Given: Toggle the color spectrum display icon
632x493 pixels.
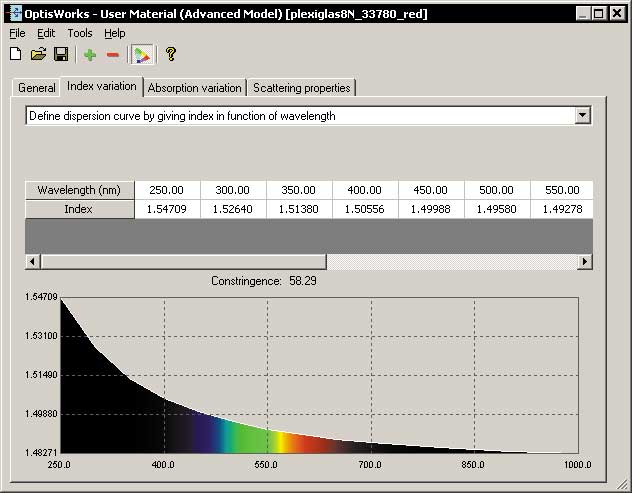Looking at the screenshot, I should (143, 54).
